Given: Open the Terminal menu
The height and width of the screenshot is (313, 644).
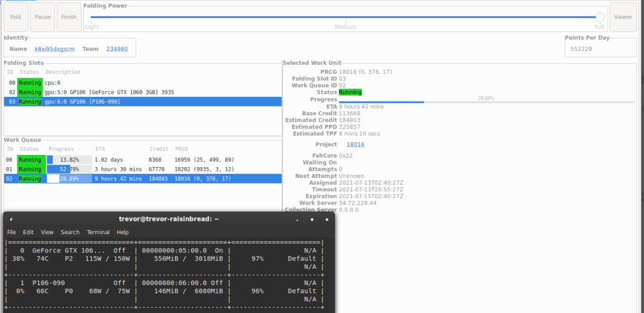Looking at the screenshot, I should (98, 232).
